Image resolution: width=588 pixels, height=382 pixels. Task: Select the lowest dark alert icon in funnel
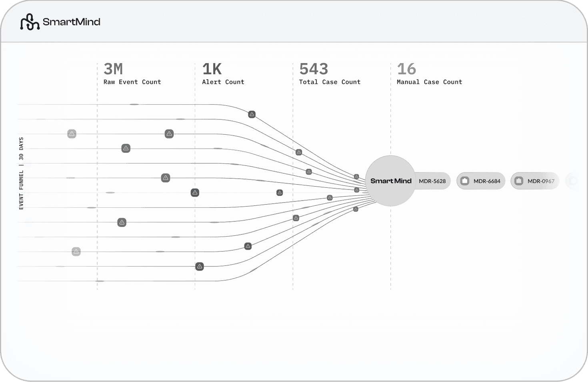(x=200, y=267)
